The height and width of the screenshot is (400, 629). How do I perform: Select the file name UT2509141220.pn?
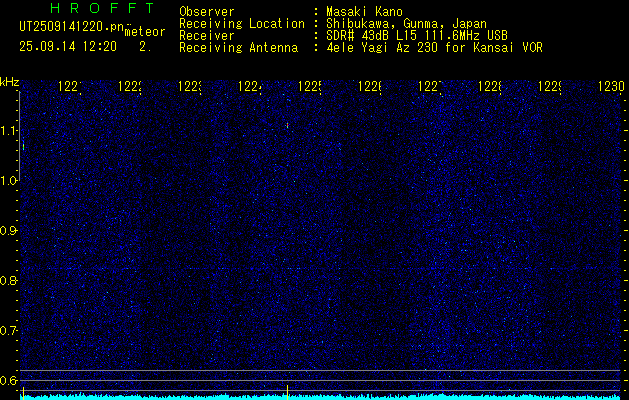[72, 27]
